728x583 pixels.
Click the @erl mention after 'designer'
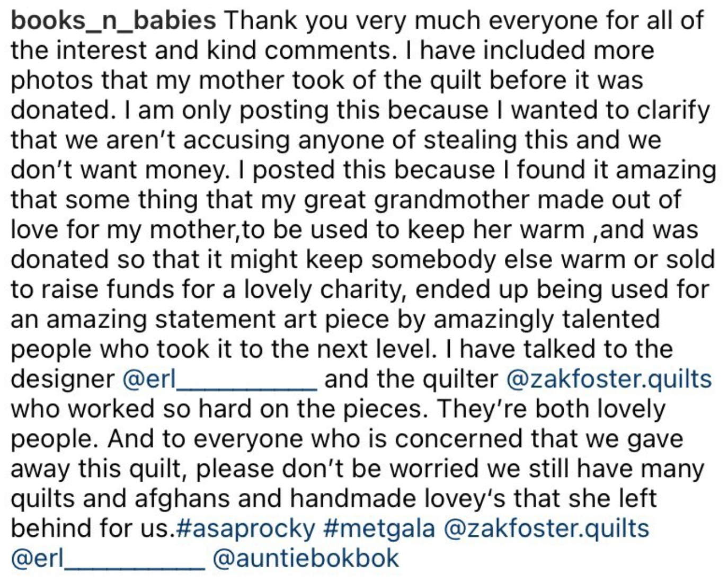pyautogui.click(x=219, y=379)
